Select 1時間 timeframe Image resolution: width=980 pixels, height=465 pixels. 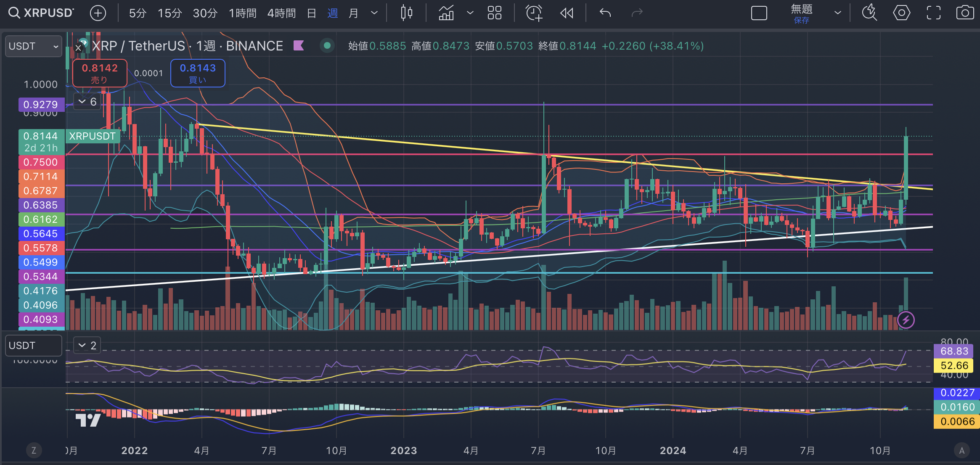tap(243, 13)
